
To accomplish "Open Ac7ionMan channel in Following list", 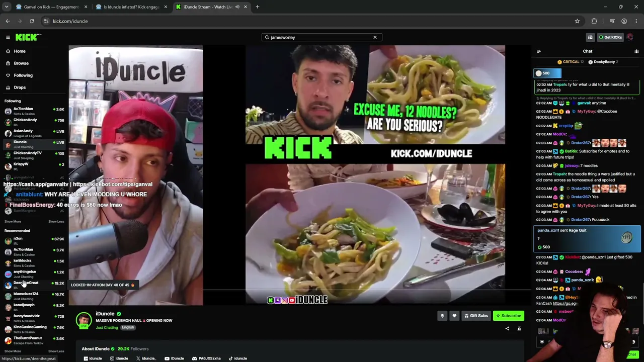I will click(34, 111).
